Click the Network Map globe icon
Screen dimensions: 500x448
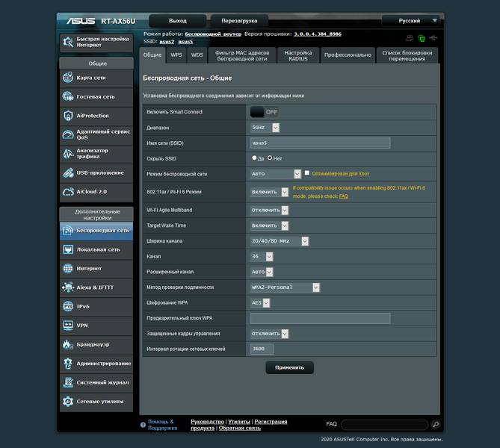pos(68,78)
